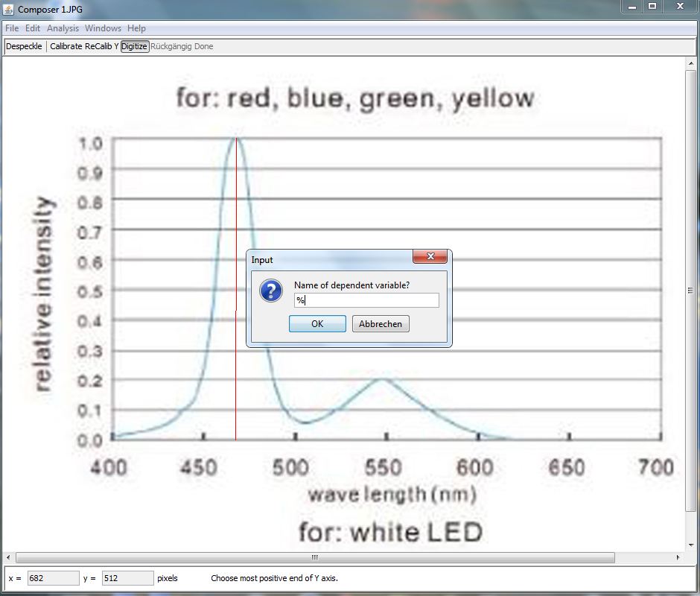The height and width of the screenshot is (596, 700).
Task: Click the vertical scrollbar's up arrow
Action: [691, 63]
